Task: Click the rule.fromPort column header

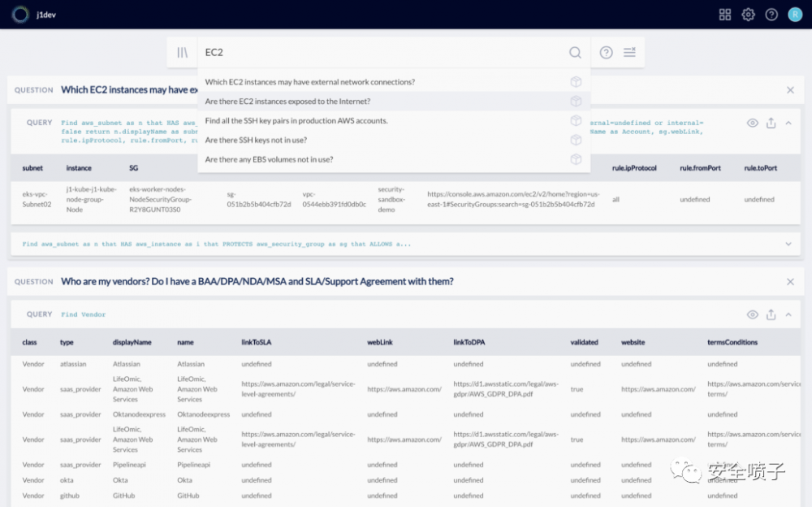Action: [700, 168]
